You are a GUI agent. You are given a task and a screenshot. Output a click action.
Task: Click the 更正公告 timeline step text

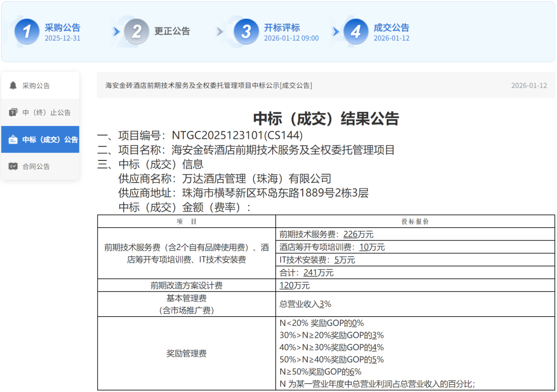tap(171, 31)
